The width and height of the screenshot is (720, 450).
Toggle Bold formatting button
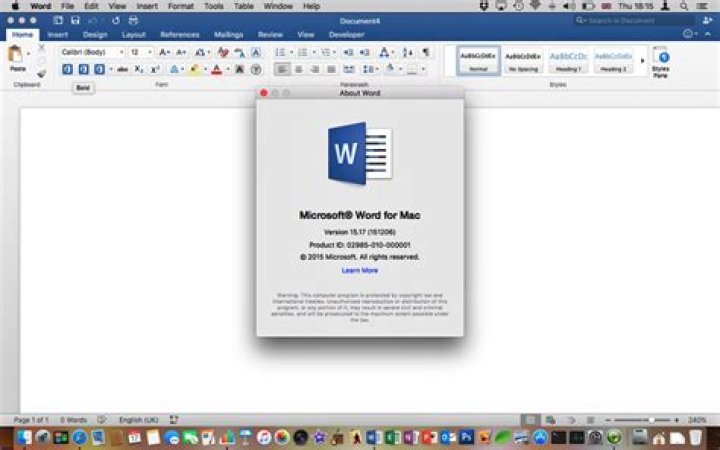coord(67,69)
